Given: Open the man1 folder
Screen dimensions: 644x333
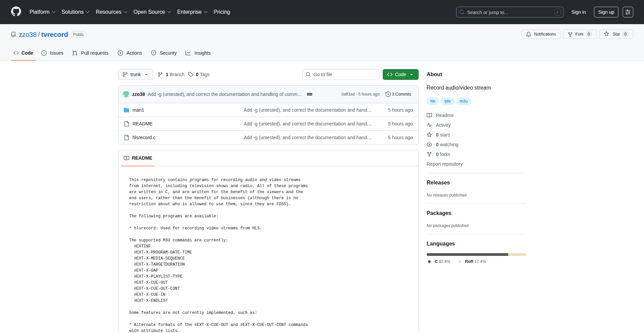Looking at the screenshot, I should pyautogui.click(x=138, y=110).
